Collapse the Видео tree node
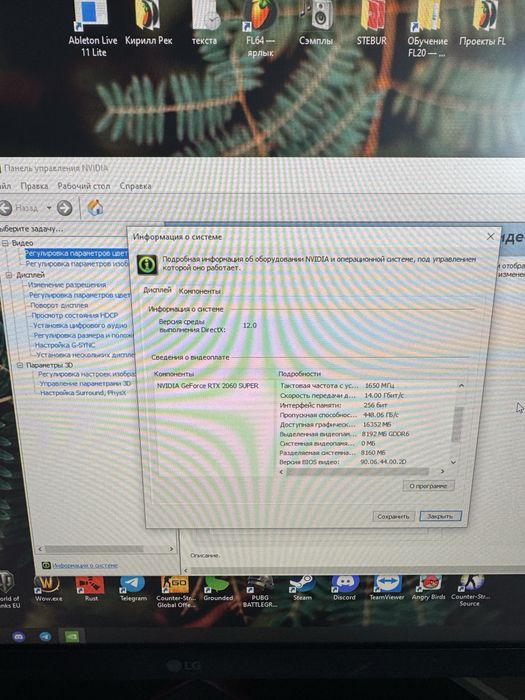This screenshot has height=700, width=525. pos(5,243)
